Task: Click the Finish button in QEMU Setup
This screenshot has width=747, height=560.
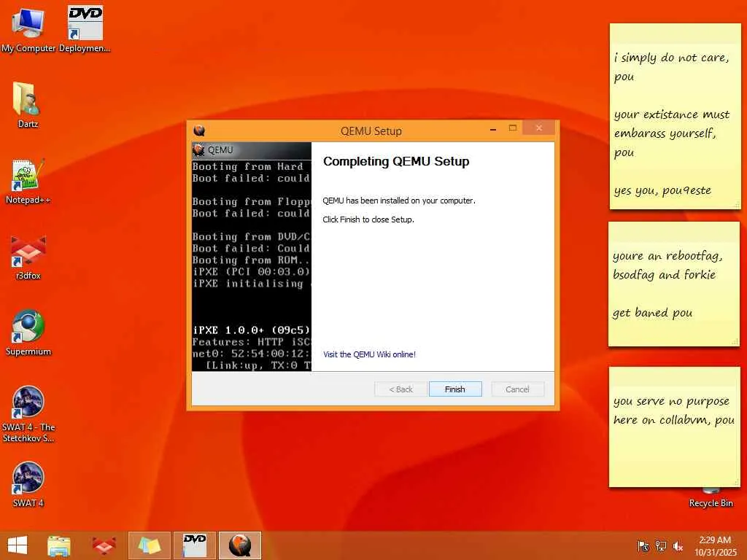Action: point(455,389)
